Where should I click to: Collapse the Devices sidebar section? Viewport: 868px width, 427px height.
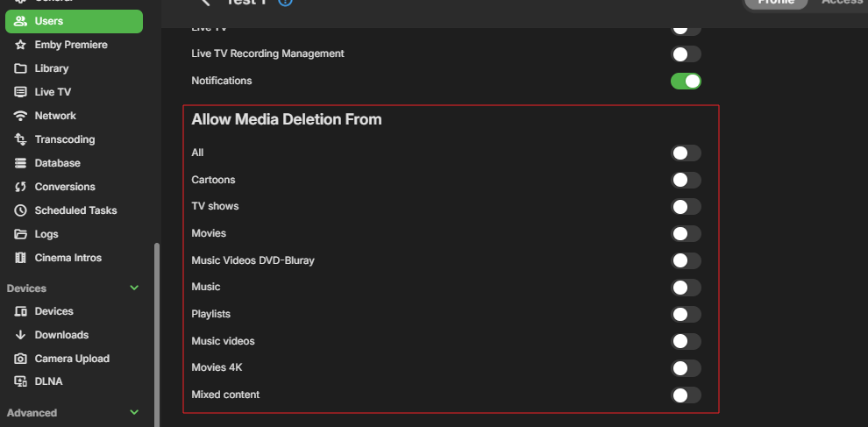(134, 288)
